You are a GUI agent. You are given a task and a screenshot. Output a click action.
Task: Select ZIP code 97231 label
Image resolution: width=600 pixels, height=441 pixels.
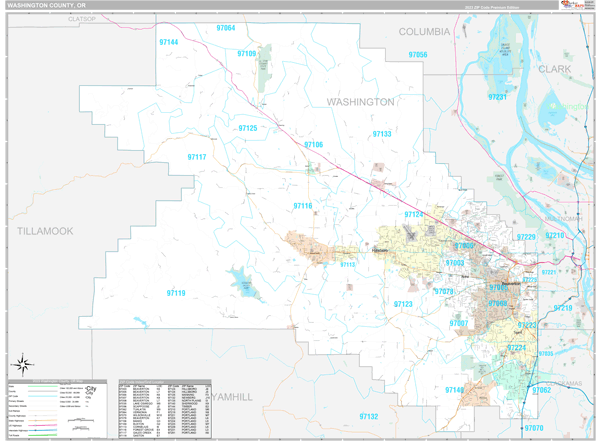click(497, 97)
